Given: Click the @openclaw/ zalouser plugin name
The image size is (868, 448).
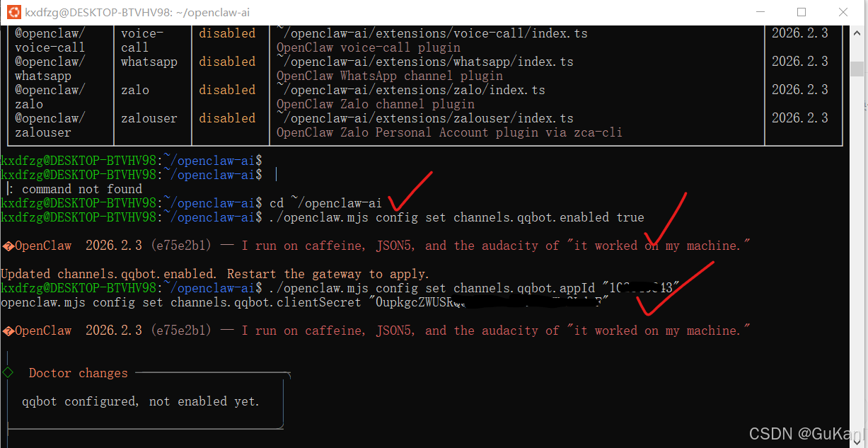Looking at the screenshot, I should (50, 125).
